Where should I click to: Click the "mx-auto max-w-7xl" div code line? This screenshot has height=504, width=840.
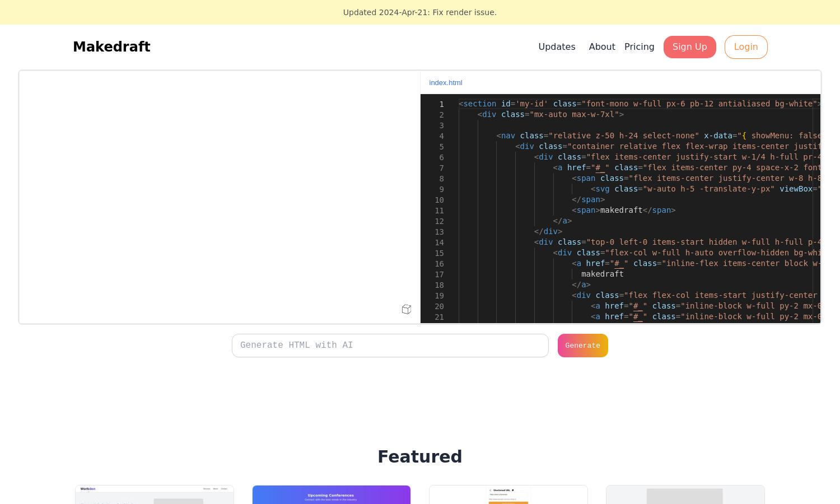click(x=550, y=114)
